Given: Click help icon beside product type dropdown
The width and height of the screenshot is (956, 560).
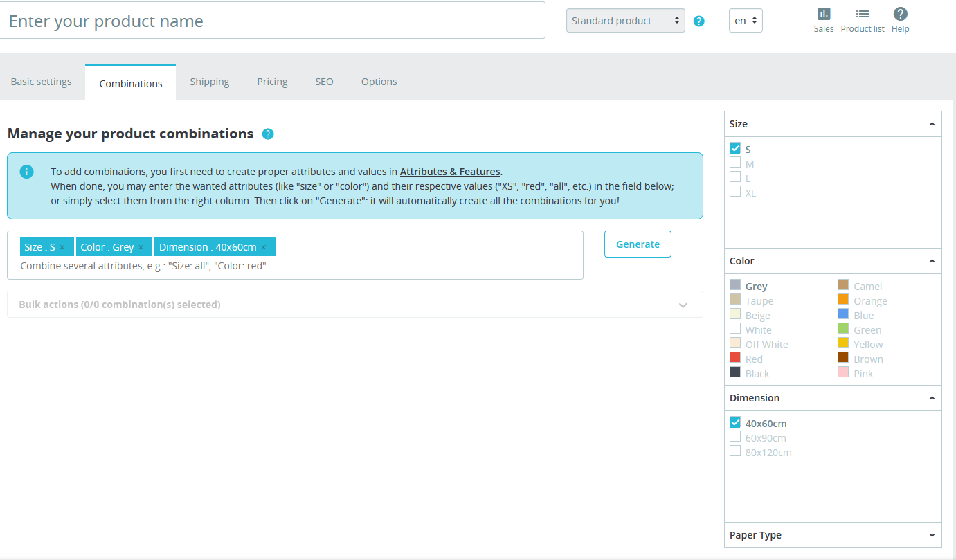Looking at the screenshot, I should coord(699,21).
